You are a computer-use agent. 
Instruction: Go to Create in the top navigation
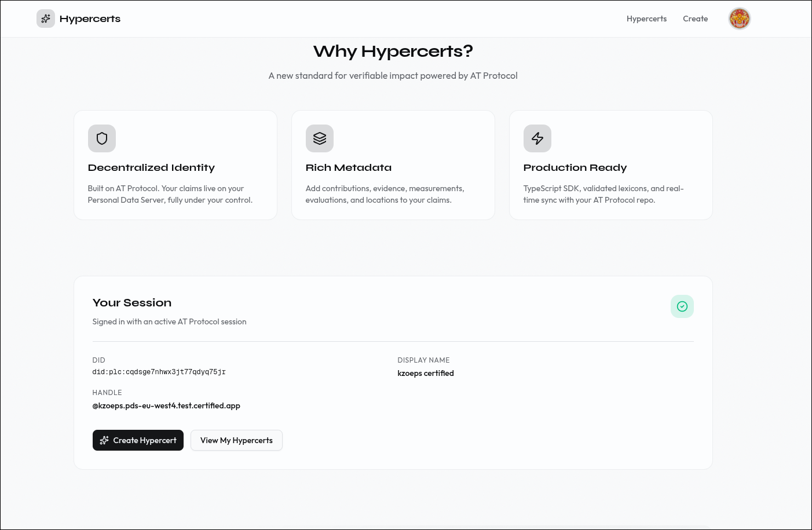[x=695, y=19]
